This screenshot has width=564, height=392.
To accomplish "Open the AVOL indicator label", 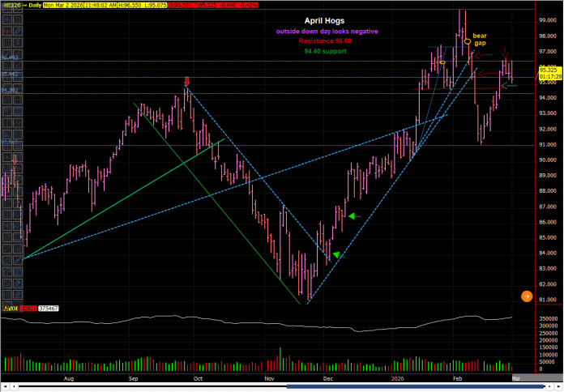I will tap(10, 309).
